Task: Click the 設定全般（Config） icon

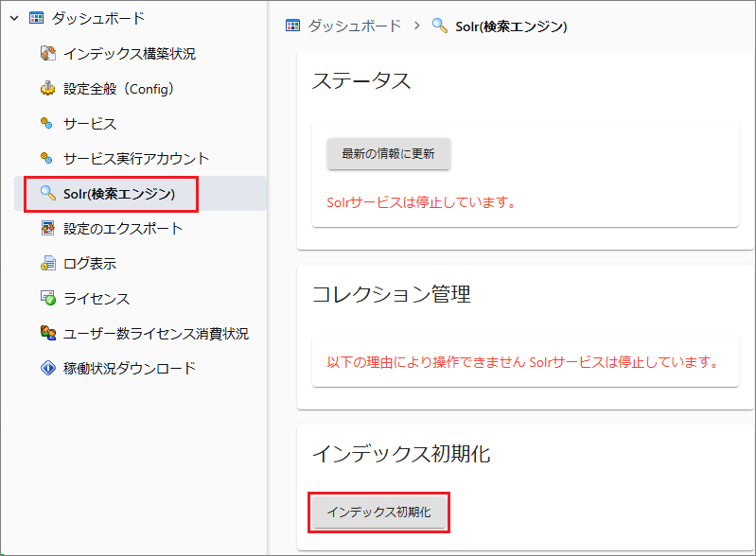Action: (x=48, y=89)
